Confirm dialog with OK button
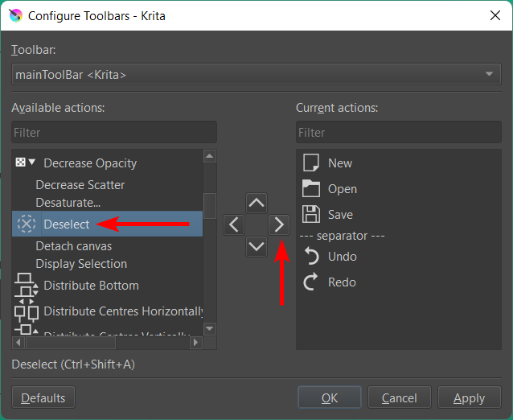513x420 pixels. pyautogui.click(x=329, y=397)
